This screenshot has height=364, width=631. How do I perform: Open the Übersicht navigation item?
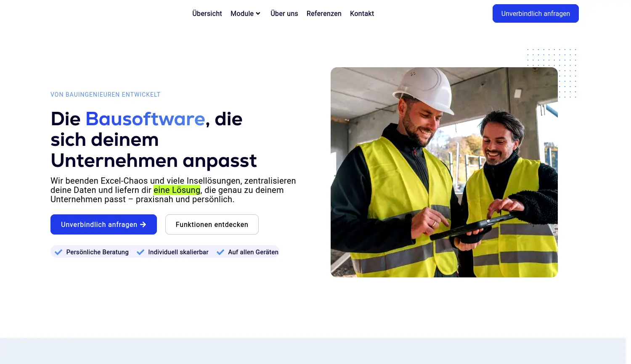coord(207,13)
